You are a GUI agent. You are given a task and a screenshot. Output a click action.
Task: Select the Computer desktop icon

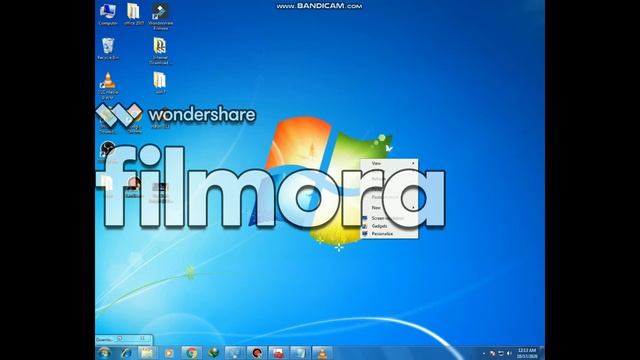click(x=108, y=14)
